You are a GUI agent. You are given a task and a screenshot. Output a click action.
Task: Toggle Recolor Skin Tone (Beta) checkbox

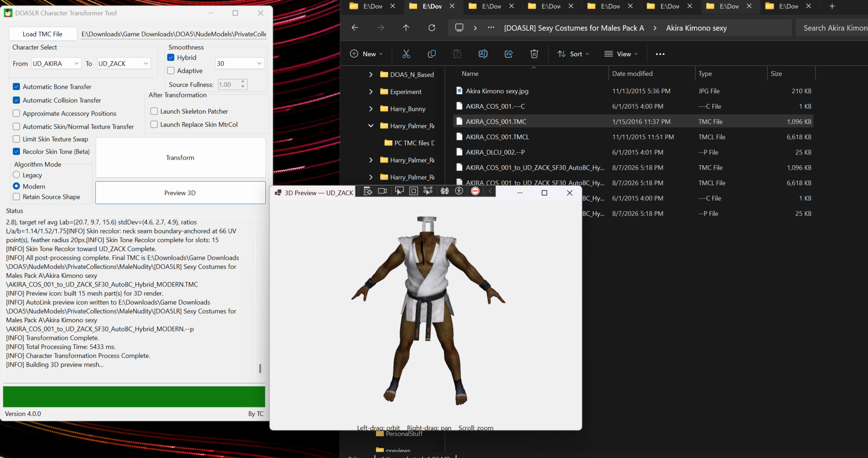coord(16,152)
